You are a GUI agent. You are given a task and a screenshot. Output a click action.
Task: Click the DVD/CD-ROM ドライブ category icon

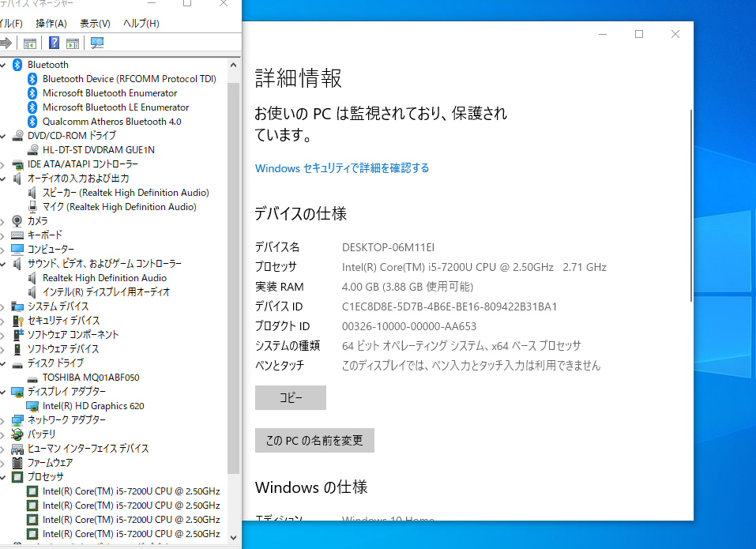pyautogui.click(x=17, y=135)
